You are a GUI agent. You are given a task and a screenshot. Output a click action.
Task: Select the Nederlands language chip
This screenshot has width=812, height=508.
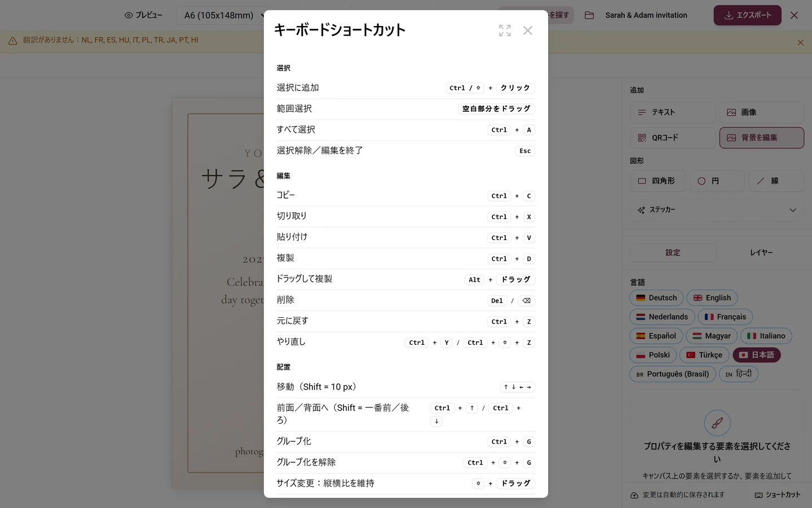(662, 317)
